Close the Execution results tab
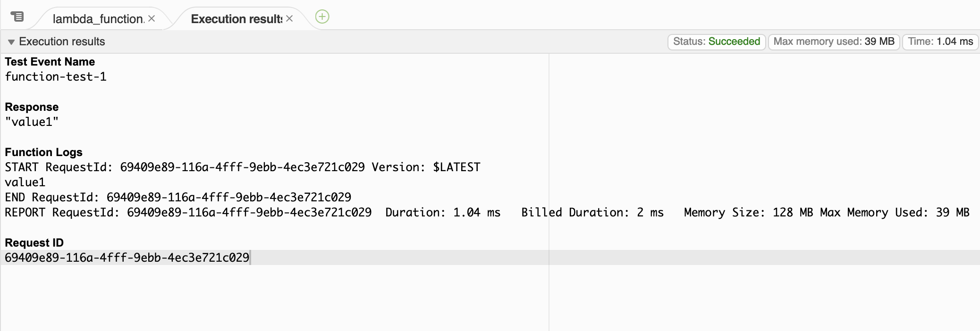 click(289, 19)
